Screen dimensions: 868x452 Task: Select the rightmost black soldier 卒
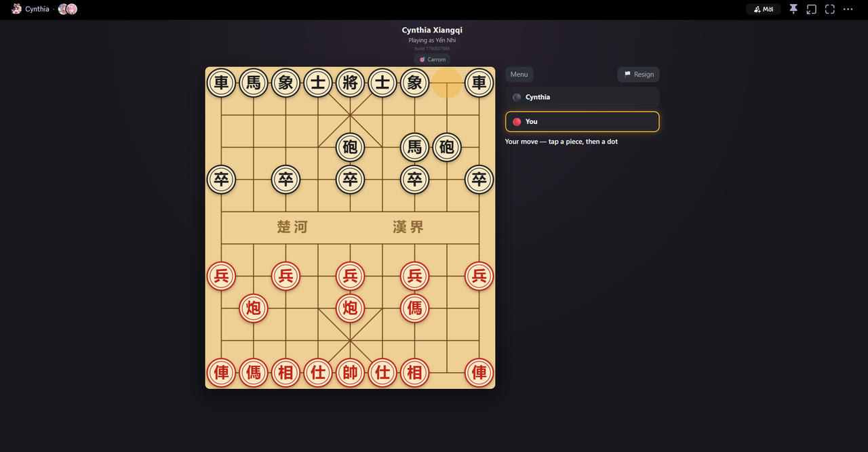479,180
